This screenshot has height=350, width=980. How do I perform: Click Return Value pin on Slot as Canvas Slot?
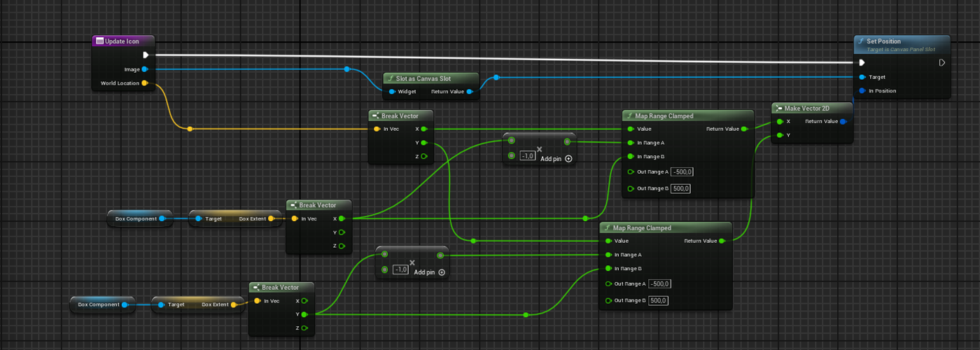click(469, 92)
